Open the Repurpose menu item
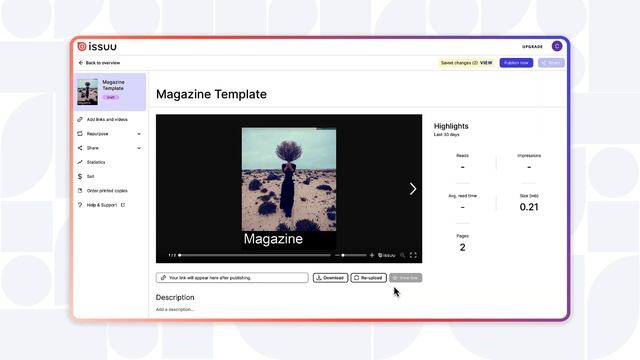640x360 pixels. click(98, 134)
